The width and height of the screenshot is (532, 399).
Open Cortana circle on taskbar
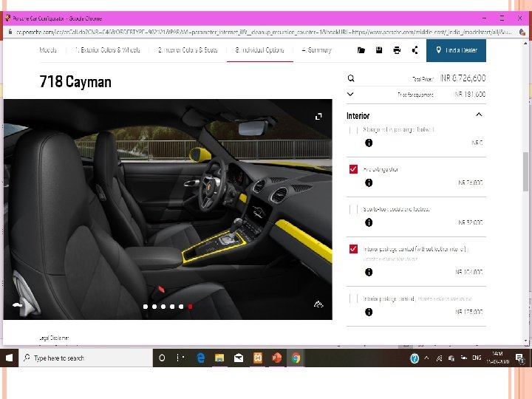(162, 358)
